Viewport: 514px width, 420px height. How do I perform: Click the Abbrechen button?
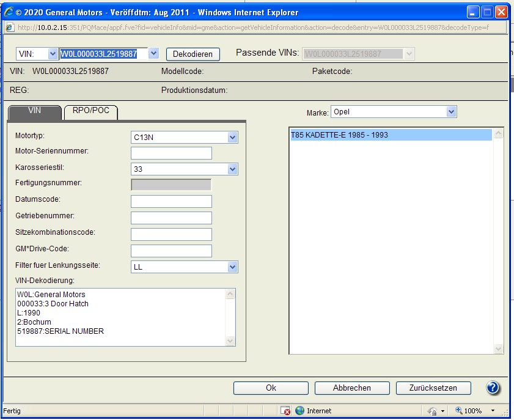point(352,388)
